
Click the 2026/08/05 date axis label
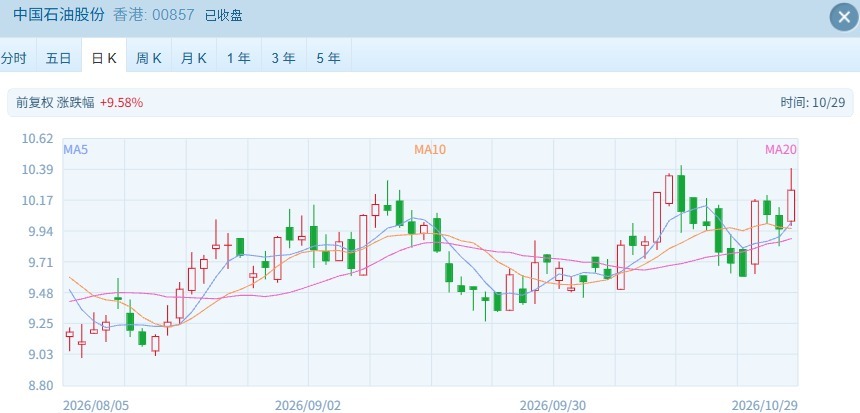(96, 406)
